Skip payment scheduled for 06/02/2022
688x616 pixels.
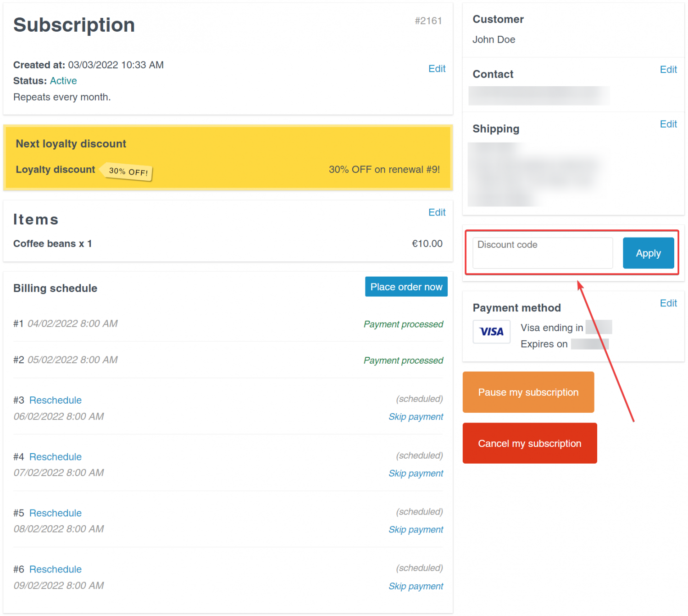click(416, 417)
